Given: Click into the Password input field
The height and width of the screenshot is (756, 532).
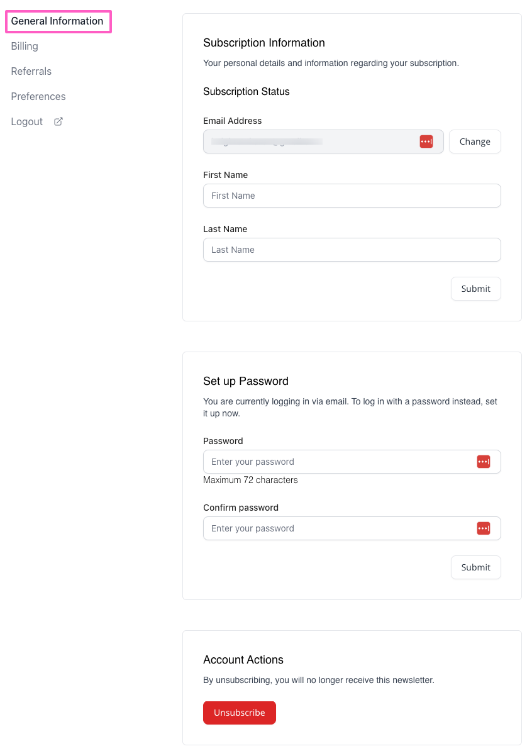Looking at the screenshot, I should point(336,462).
